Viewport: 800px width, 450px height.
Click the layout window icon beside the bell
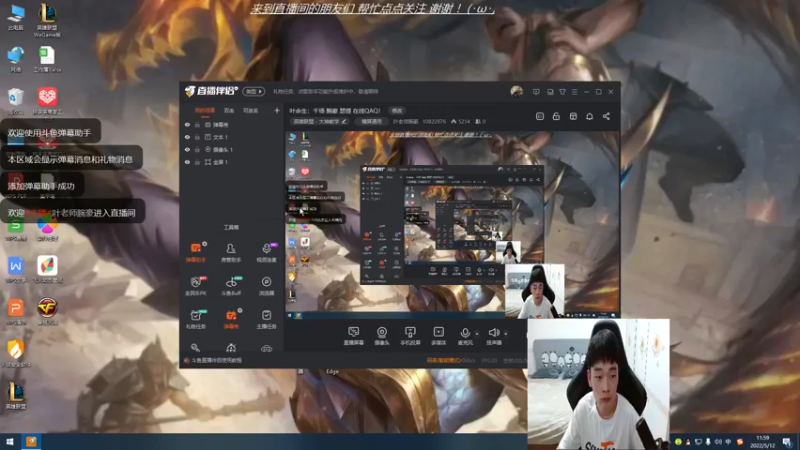(x=573, y=116)
